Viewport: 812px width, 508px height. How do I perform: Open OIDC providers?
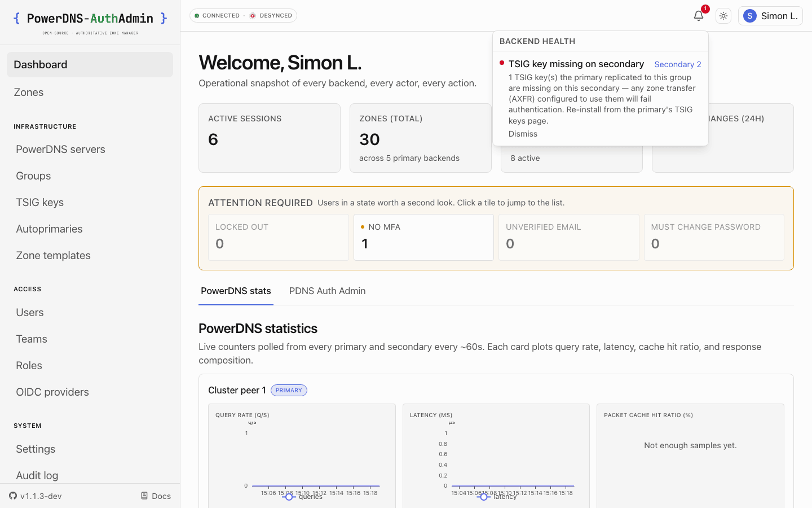90,392
